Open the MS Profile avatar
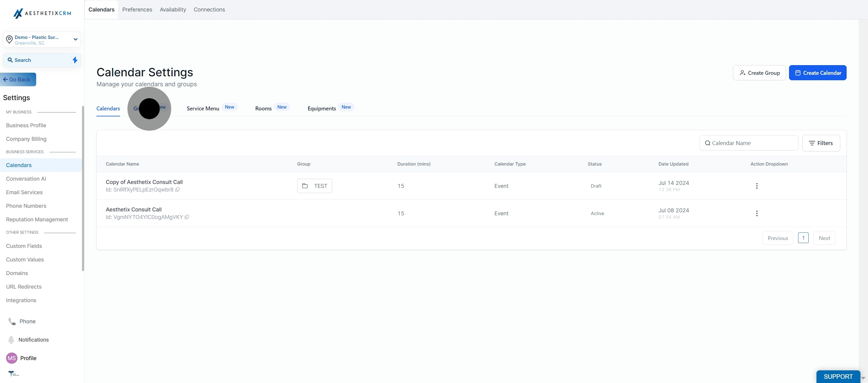The height and width of the screenshot is (383, 868). 11,358
